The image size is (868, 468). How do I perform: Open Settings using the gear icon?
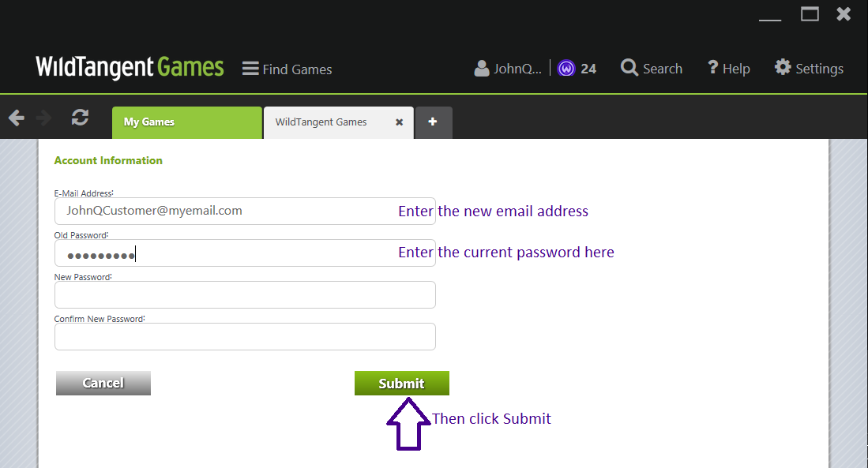click(x=782, y=68)
